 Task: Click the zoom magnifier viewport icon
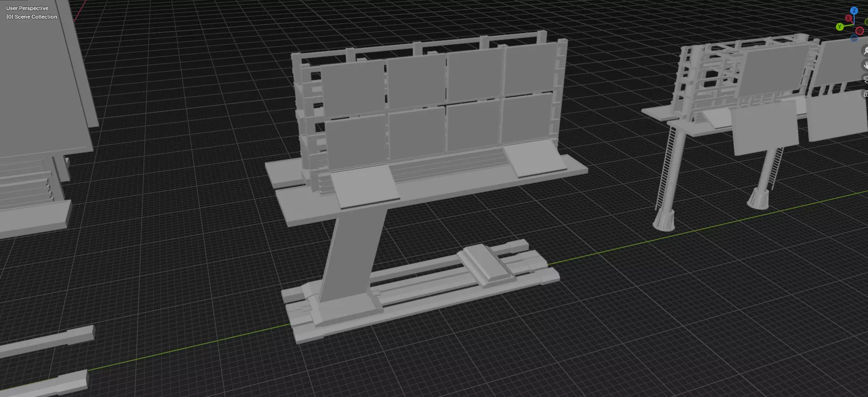(x=865, y=51)
